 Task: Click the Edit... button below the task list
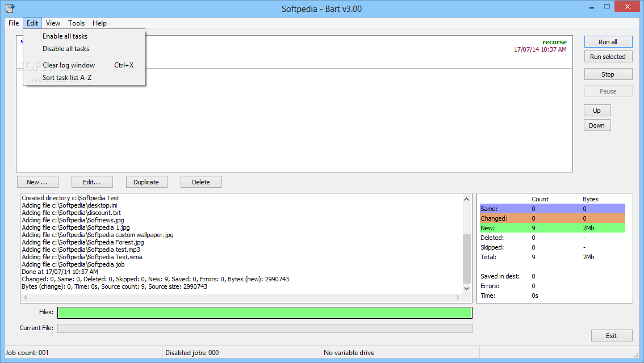91,181
